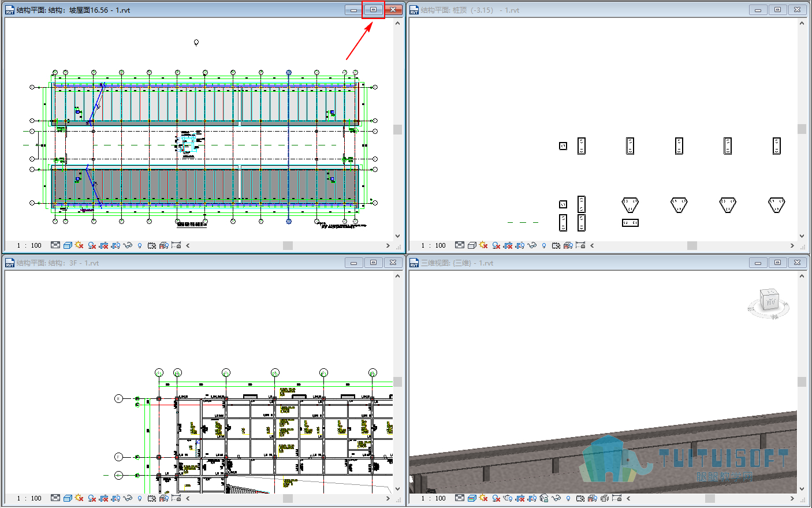The height and width of the screenshot is (508, 812).
Task: Open the 1:100 scale list in 桩顶 view
Action: click(434, 245)
